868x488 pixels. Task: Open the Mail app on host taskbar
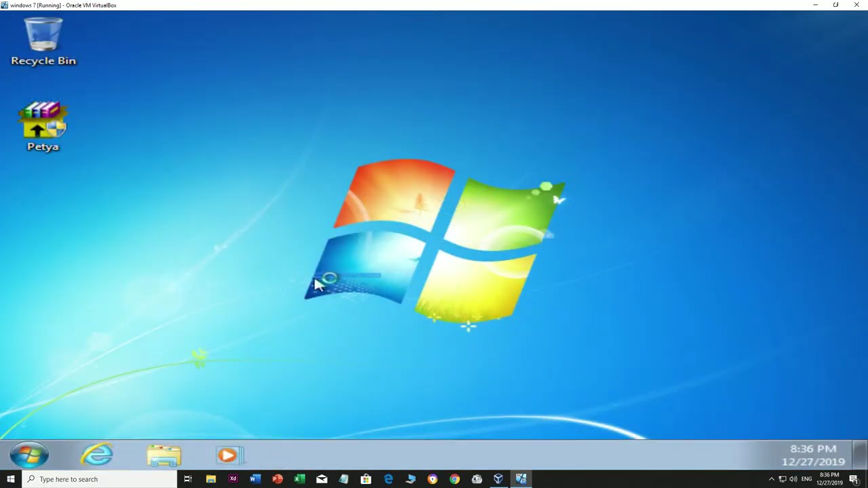(321, 479)
